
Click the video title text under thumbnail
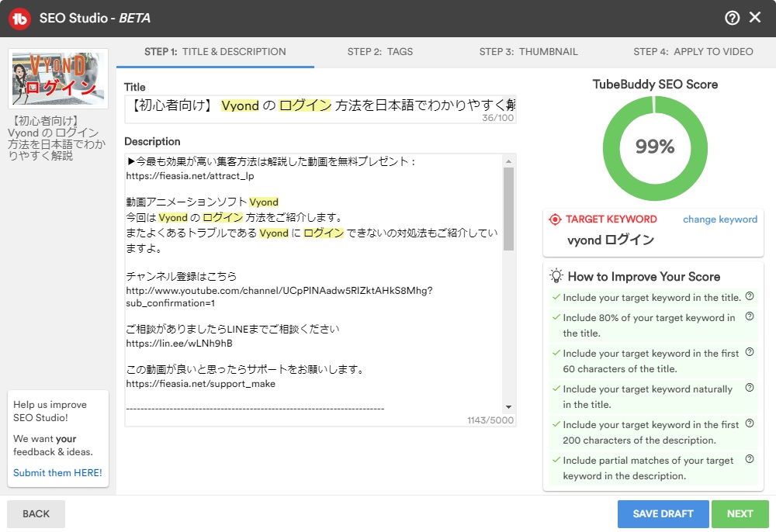(57, 138)
